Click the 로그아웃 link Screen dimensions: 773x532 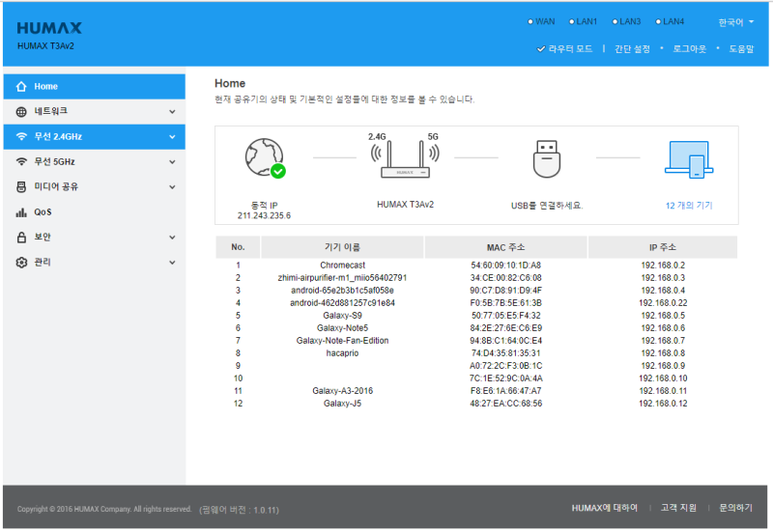click(x=689, y=48)
